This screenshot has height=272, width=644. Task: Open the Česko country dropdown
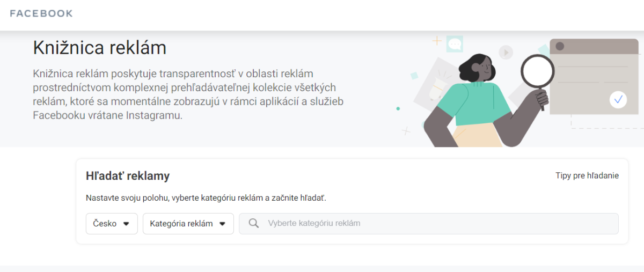click(x=112, y=224)
